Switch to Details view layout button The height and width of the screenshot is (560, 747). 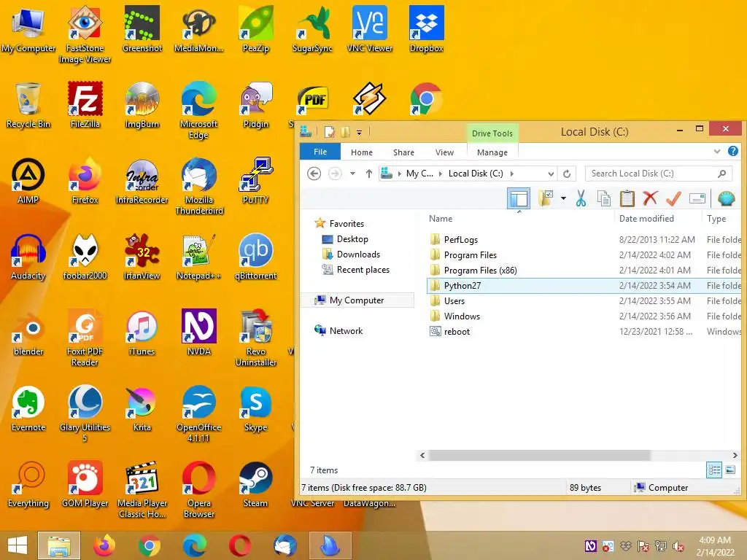pyautogui.click(x=713, y=470)
